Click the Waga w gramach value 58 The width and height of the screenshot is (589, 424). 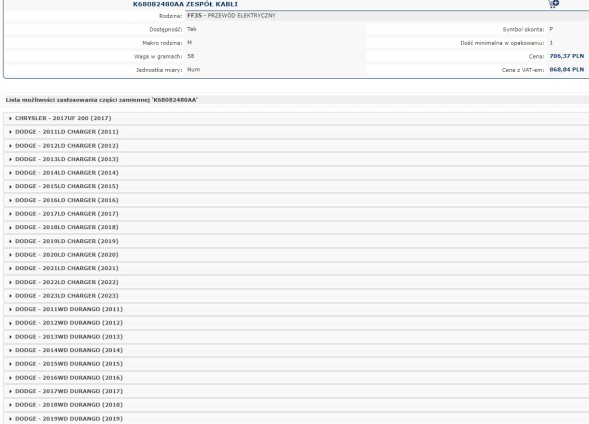click(190, 56)
